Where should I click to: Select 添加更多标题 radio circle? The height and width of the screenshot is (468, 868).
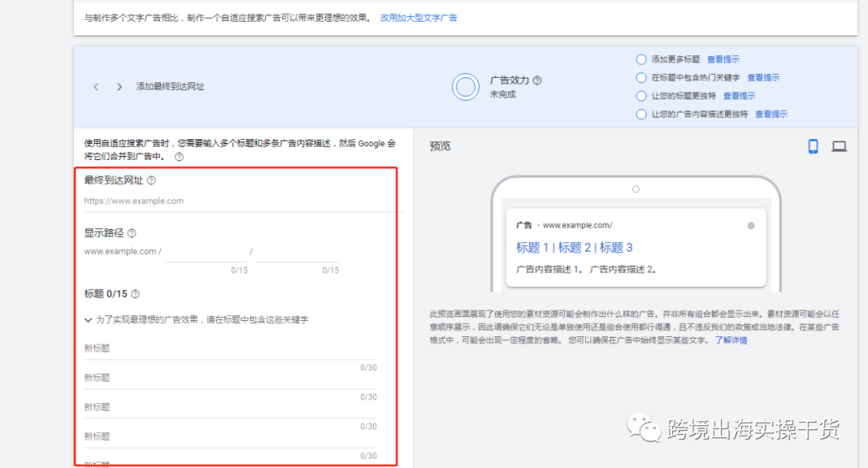tap(641, 60)
